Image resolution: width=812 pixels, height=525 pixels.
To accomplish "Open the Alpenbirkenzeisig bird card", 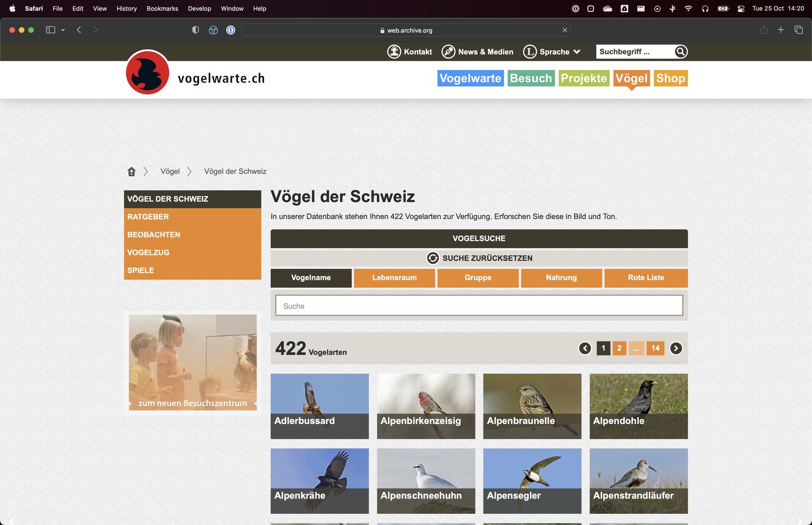I will click(426, 406).
